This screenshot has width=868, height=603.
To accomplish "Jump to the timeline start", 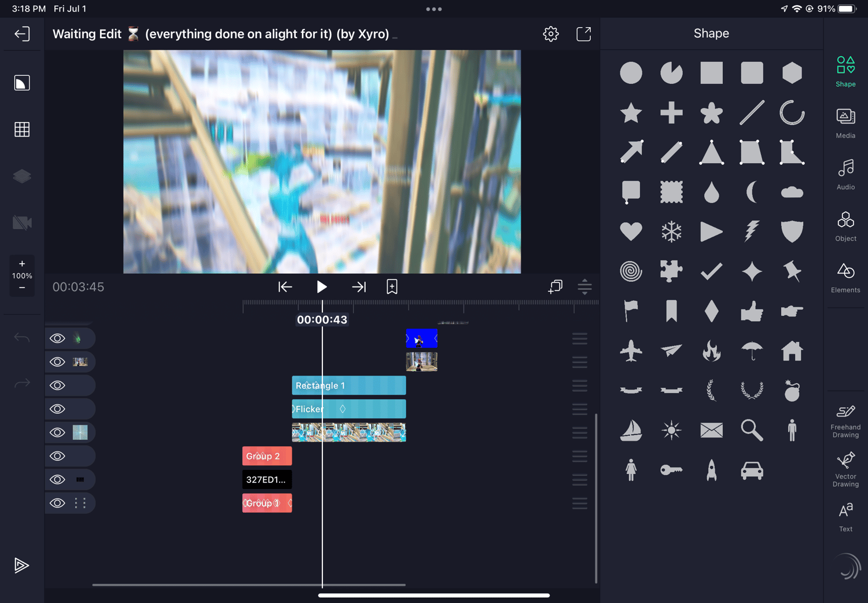I will coord(285,286).
